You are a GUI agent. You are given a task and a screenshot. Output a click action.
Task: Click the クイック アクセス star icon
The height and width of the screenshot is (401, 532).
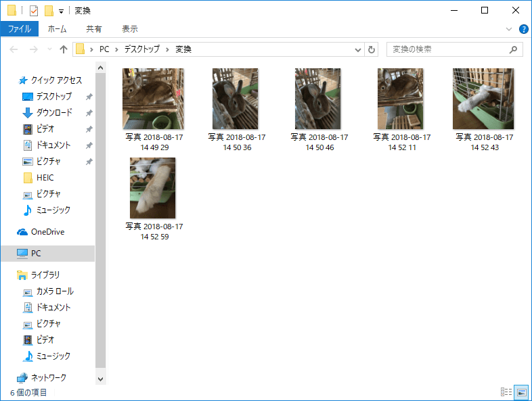pyautogui.click(x=22, y=80)
